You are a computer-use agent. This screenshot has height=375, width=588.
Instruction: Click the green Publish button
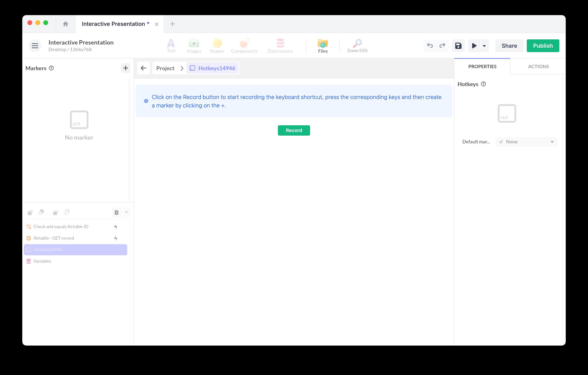(543, 46)
